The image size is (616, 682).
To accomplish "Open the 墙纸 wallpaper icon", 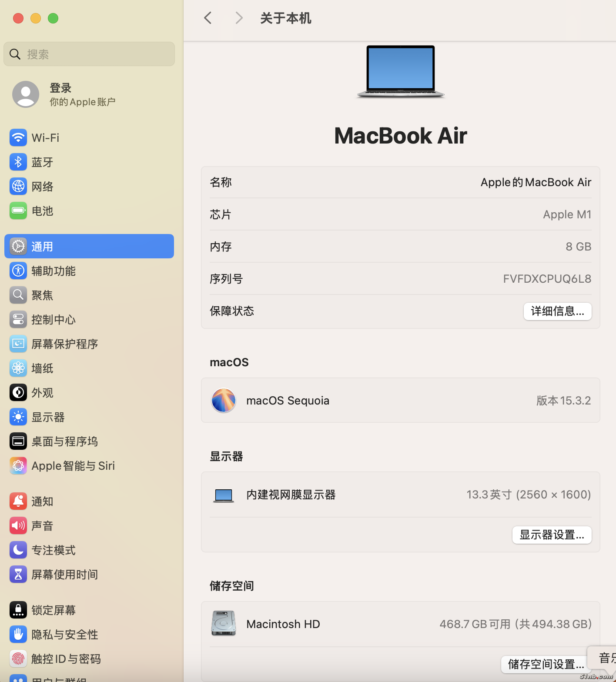I will point(18,368).
